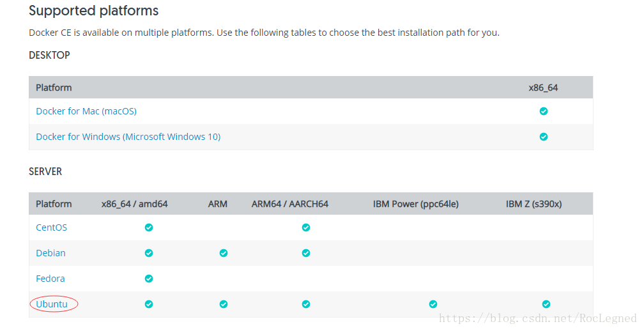Viewport: 644px width, 331px height.
Task: Open the CentOS platform link
Action: click(51, 227)
